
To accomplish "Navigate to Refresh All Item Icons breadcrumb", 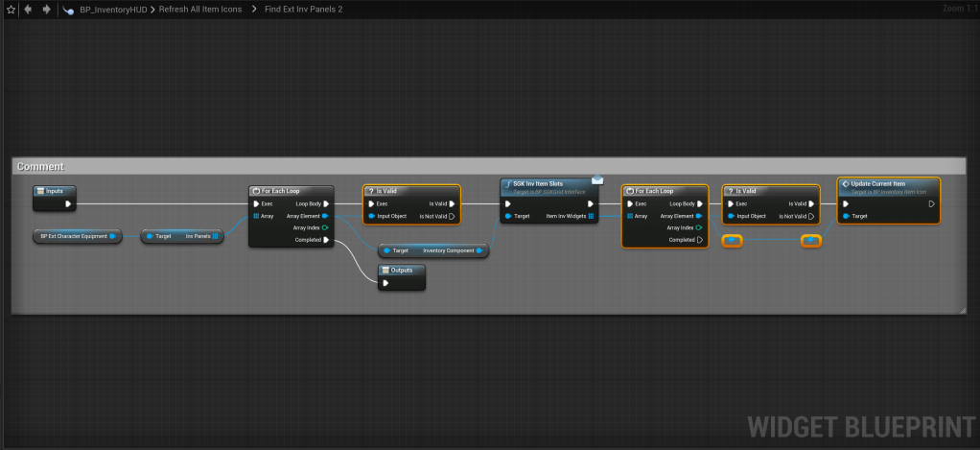I will [x=201, y=10].
